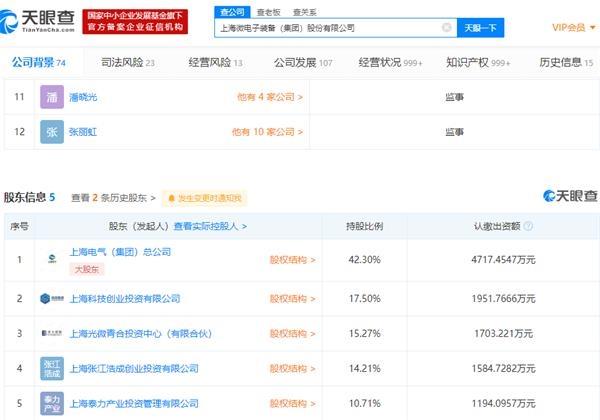The image size is (600, 420).
Task: Click the help icon beside 认缴出资额
Action: click(528, 226)
